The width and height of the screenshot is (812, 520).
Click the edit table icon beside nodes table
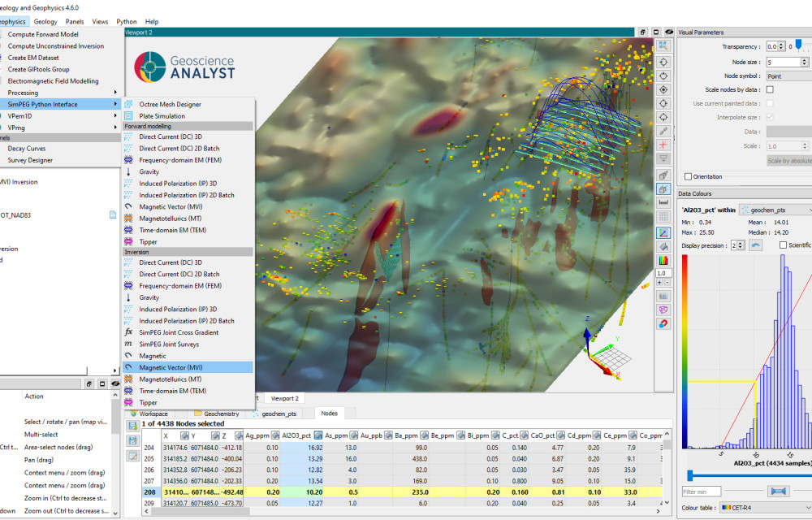click(132, 455)
